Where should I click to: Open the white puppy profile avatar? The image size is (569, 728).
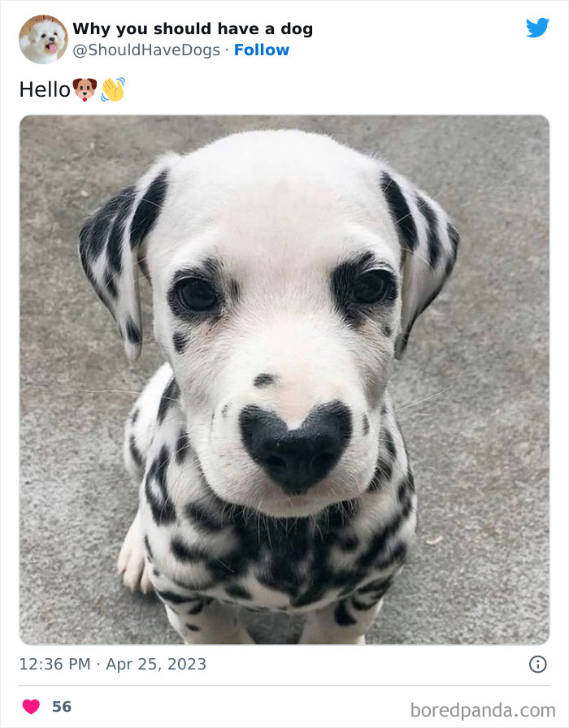click(x=43, y=39)
